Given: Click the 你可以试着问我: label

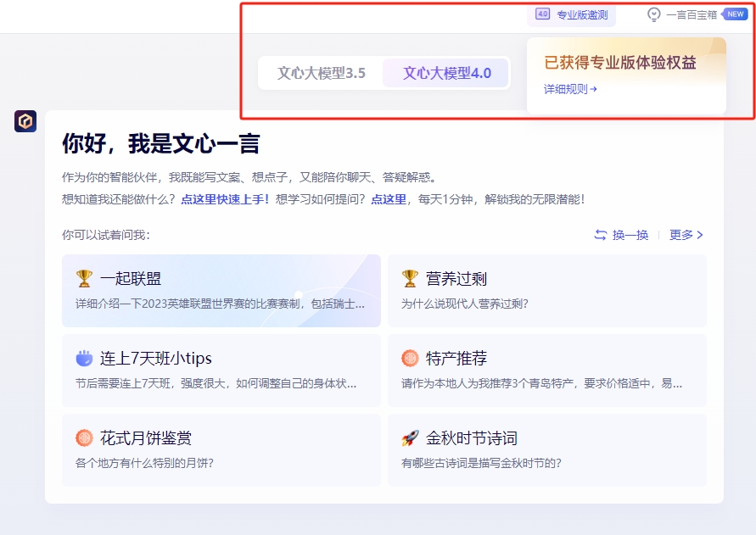Looking at the screenshot, I should click(106, 235).
